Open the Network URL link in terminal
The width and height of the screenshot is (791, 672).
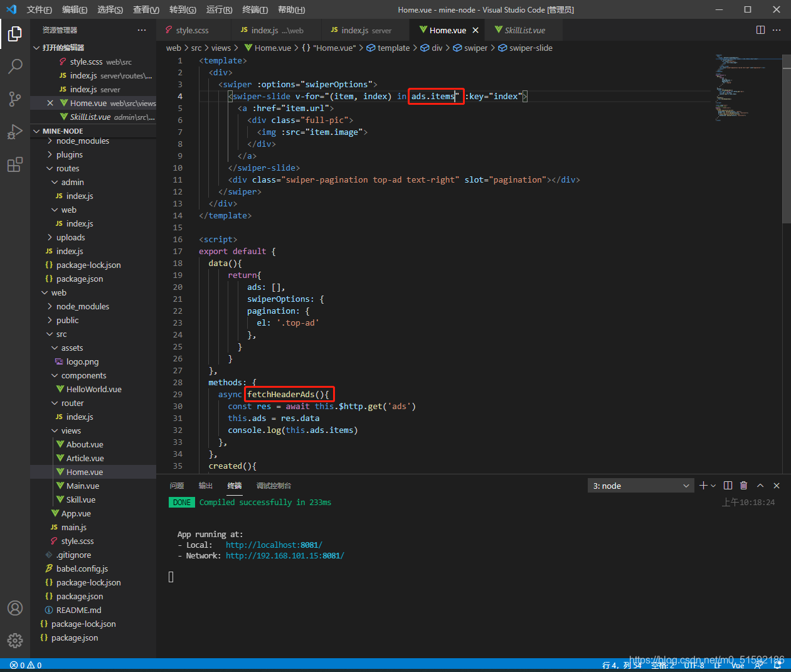click(x=285, y=556)
